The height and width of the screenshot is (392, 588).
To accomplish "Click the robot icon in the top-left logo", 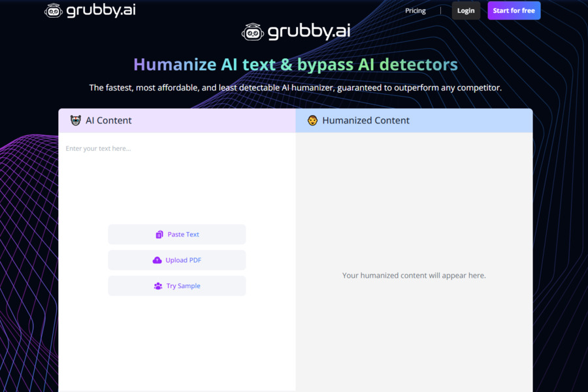I will pos(54,10).
